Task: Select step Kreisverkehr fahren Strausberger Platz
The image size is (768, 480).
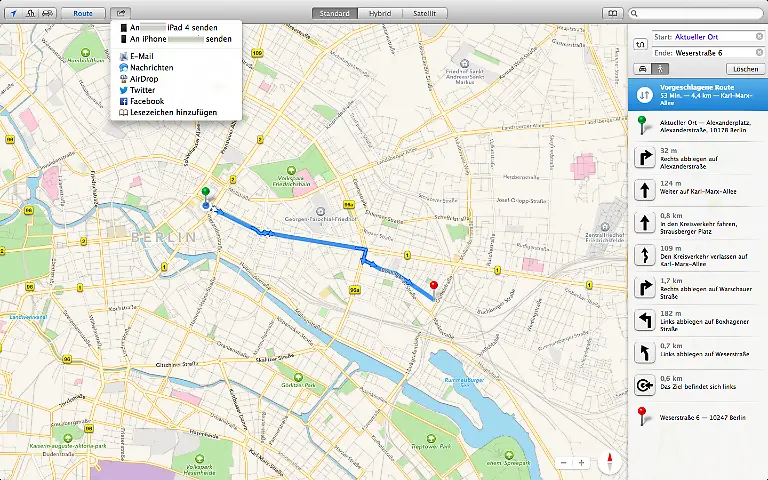Action: point(698,223)
